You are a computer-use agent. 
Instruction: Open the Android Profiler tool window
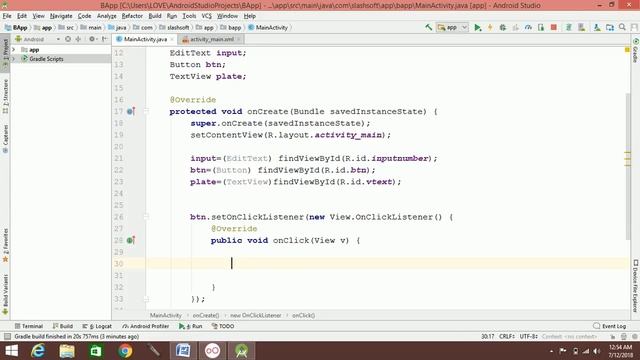(145, 326)
